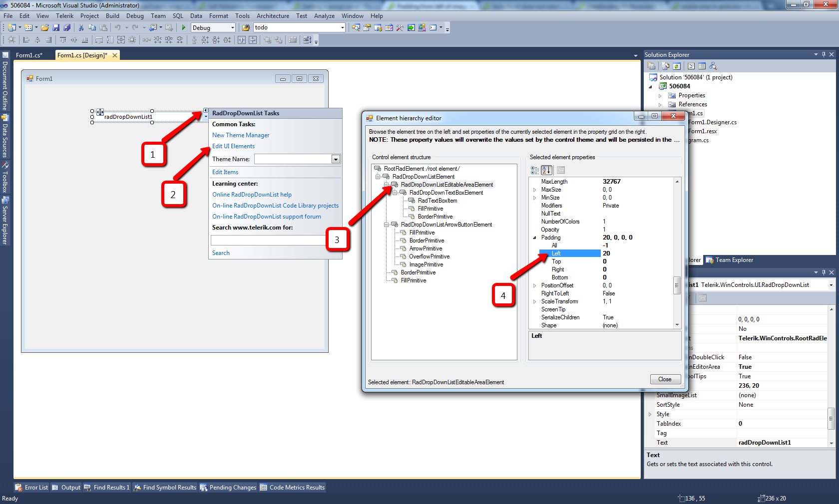Select RadDropDownListArrowButtonElement tree node
The width and height of the screenshot is (839, 504).
446,225
